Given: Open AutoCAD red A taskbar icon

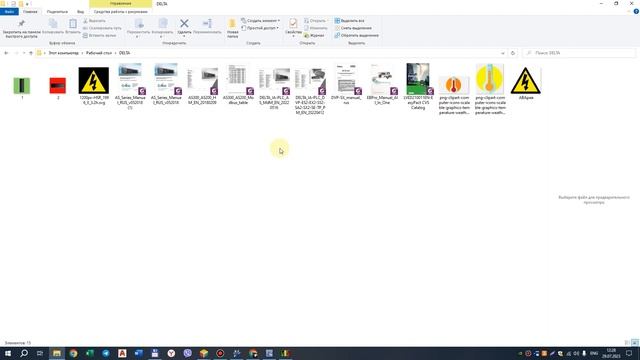Looking at the screenshot, I should point(122,353).
